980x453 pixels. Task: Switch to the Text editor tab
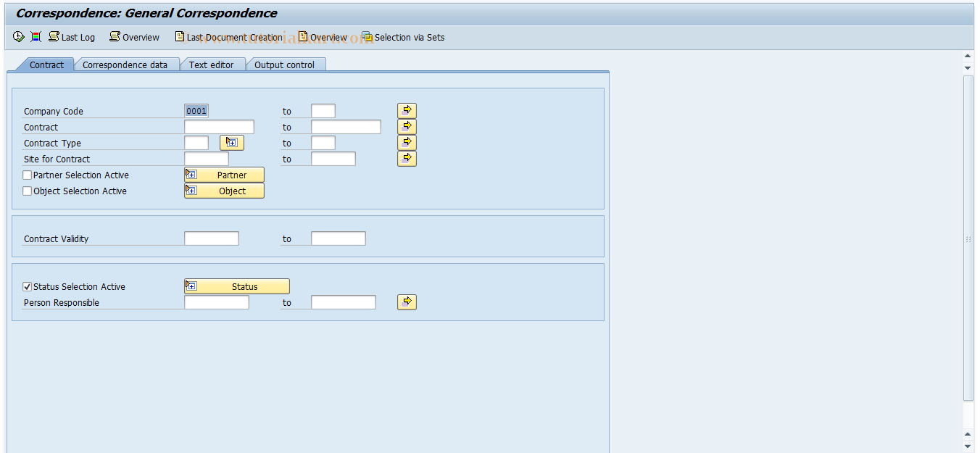[211, 65]
